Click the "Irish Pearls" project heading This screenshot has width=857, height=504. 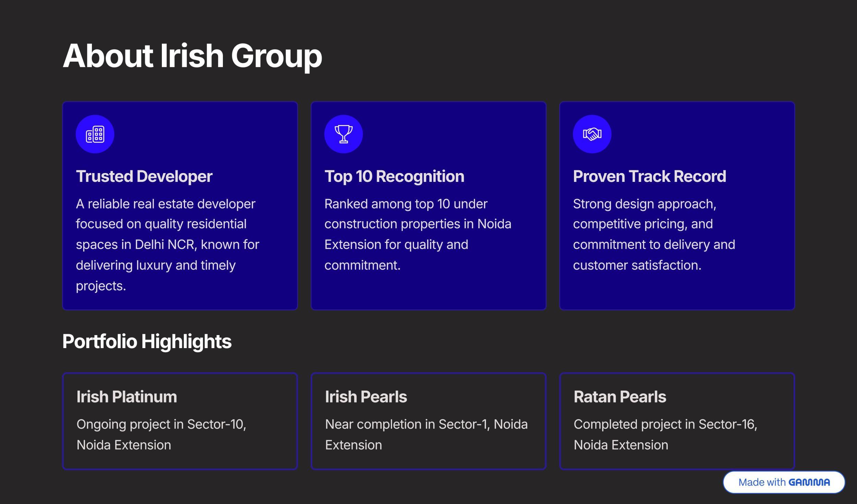366,397
